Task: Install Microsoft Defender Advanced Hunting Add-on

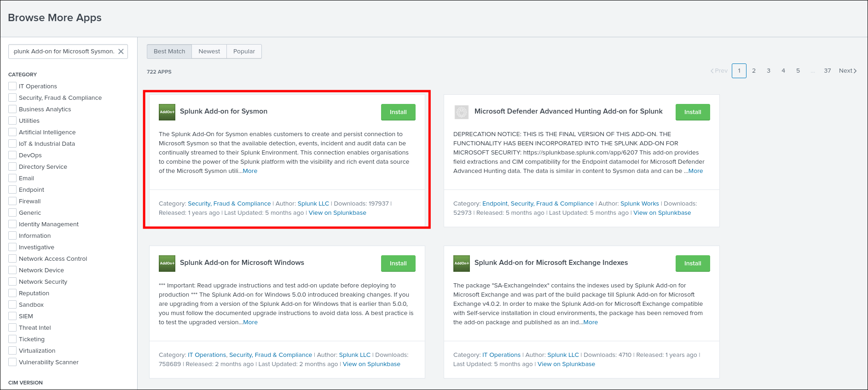Action: coord(693,112)
